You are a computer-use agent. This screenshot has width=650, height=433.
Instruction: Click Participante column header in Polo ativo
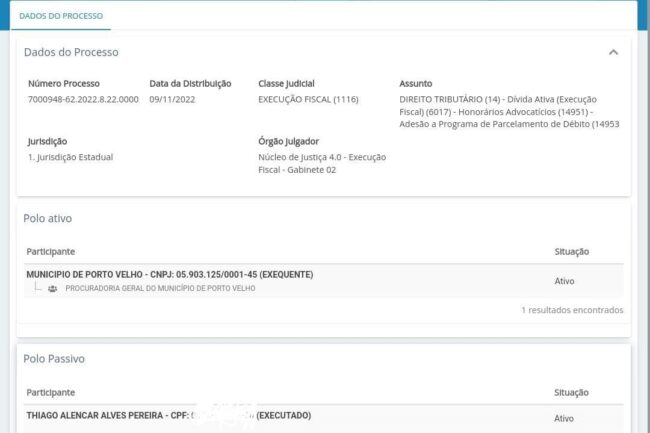50,251
